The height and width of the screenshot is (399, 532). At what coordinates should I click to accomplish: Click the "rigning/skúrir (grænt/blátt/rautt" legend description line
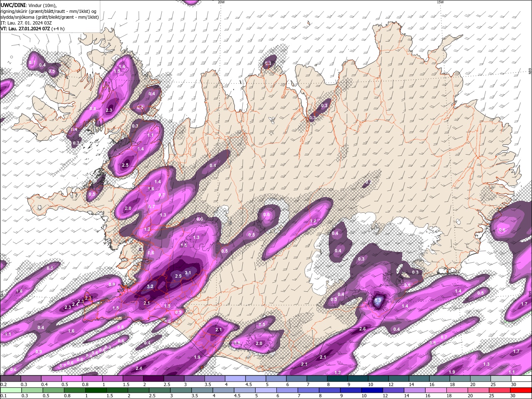pyautogui.click(x=49, y=11)
